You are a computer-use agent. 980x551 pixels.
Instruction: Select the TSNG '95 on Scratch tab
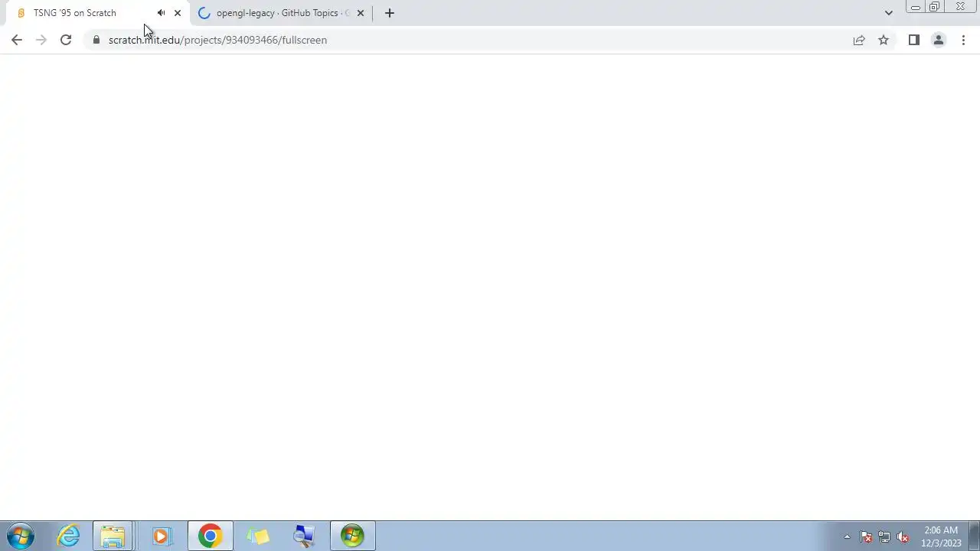pos(97,13)
